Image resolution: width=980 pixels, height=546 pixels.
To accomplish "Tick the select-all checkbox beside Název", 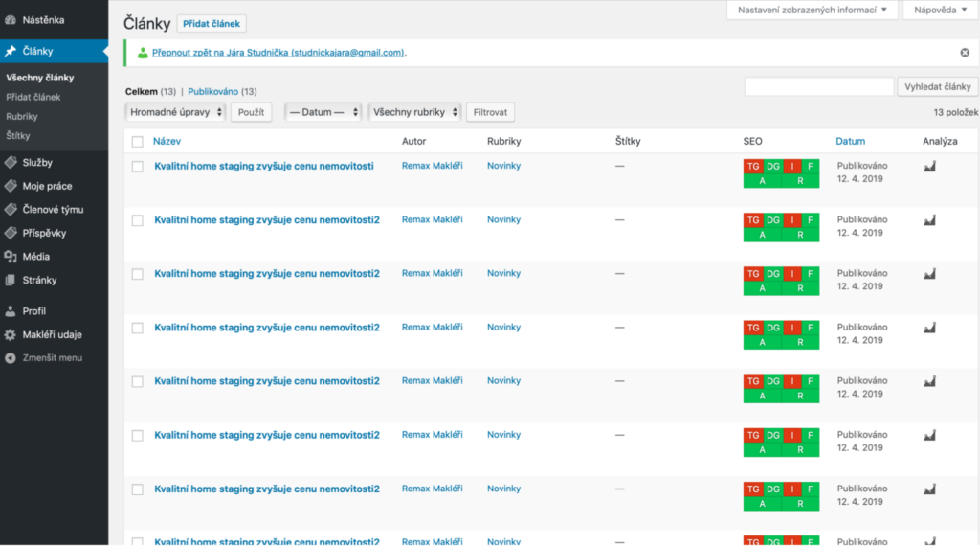I will tap(137, 142).
